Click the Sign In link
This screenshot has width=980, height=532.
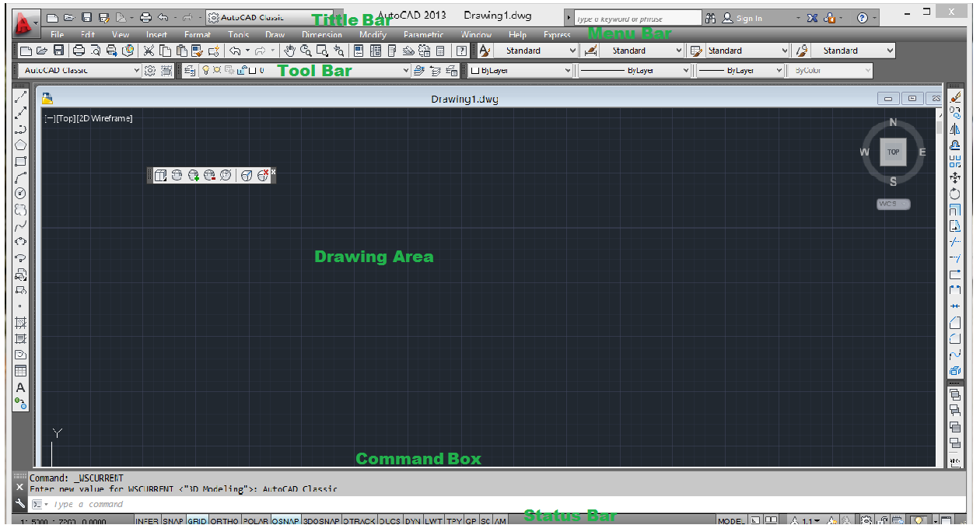pos(749,18)
